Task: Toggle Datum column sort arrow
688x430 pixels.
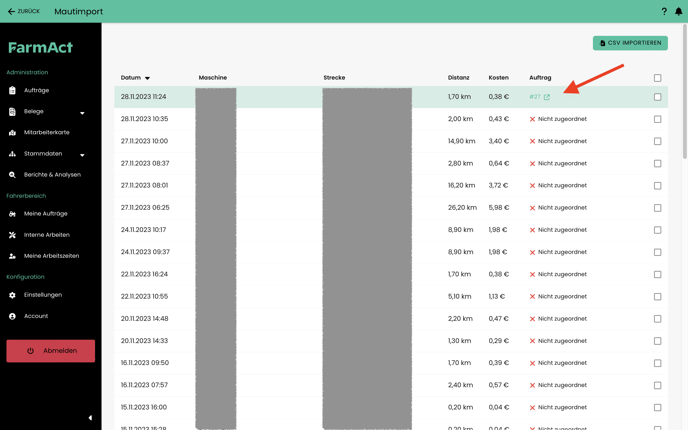Action: 147,78
